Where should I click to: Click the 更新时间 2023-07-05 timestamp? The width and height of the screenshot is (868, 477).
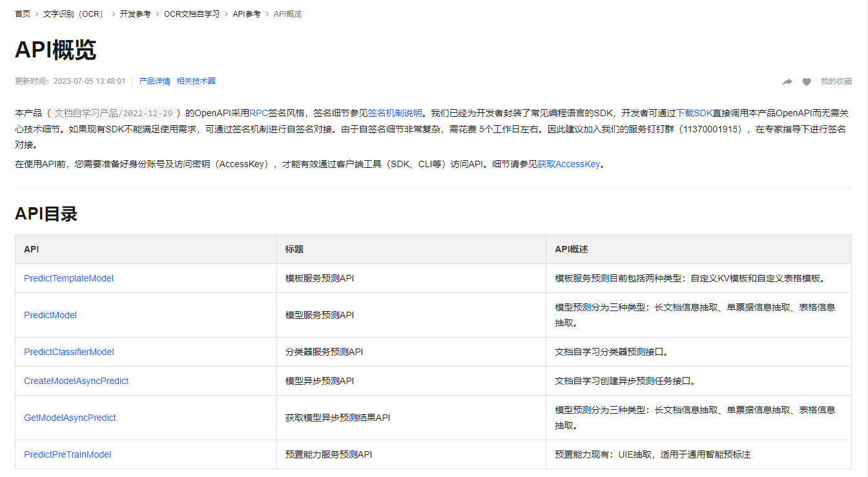[70, 81]
